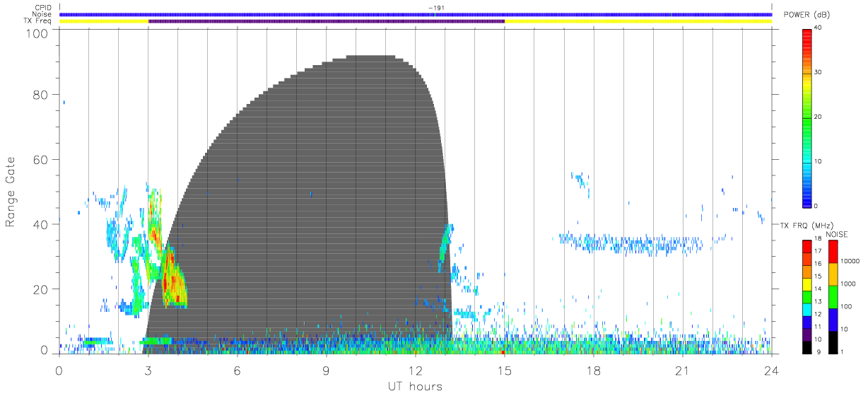Click the 60 label on Range Gate axis
The image size is (868, 401).
click(x=42, y=160)
